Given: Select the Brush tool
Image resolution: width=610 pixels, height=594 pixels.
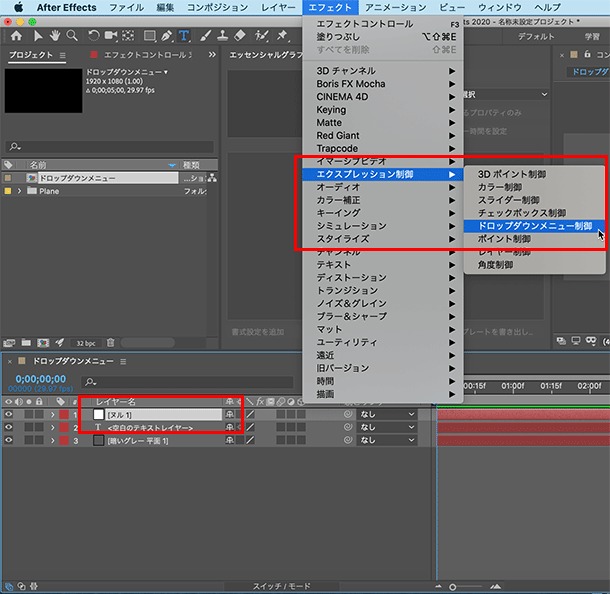Looking at the screenshot, I should 205,36.
